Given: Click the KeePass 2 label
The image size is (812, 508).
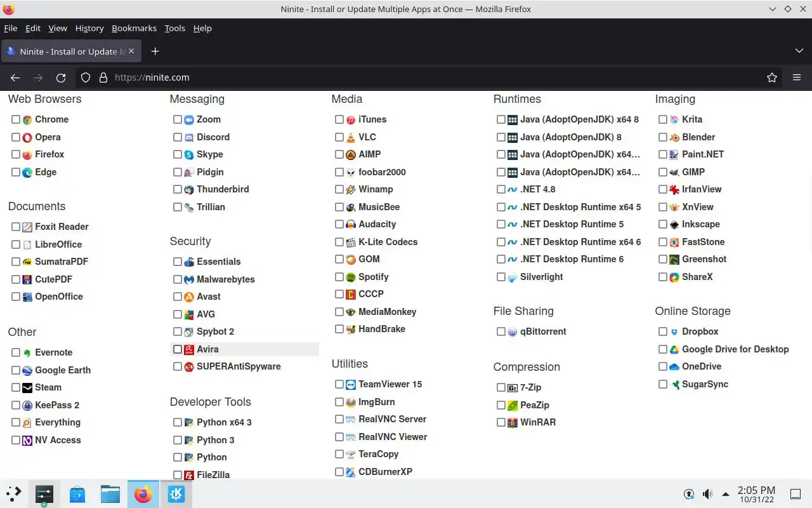Looking at the screenshot, I should pos(57,405).
